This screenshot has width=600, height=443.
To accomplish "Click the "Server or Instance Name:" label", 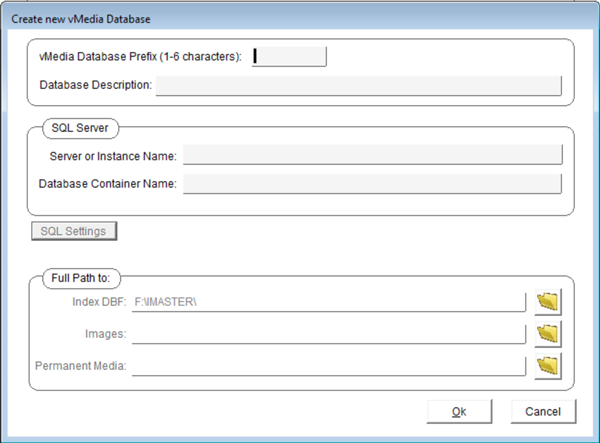I will [x=113, y=156].
